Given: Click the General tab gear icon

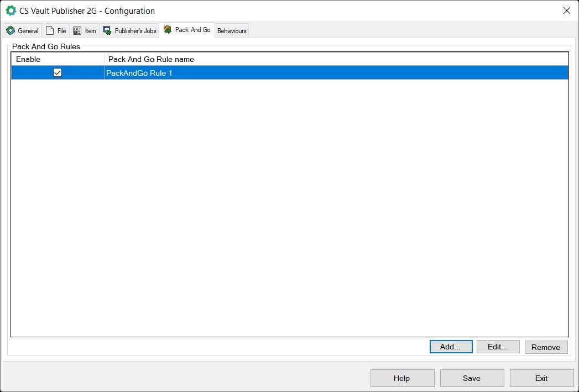Looking at the screenshot, I should [x=11, y=31].
